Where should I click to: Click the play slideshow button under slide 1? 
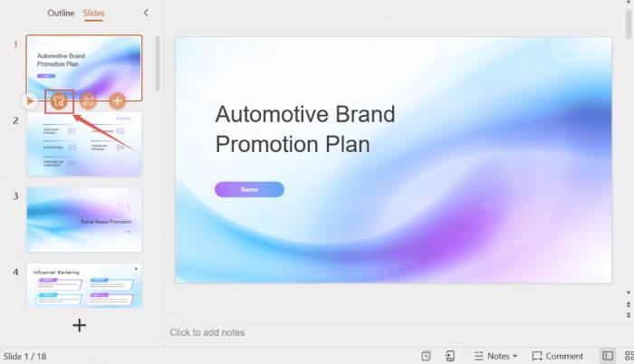[x=30, y=101]
